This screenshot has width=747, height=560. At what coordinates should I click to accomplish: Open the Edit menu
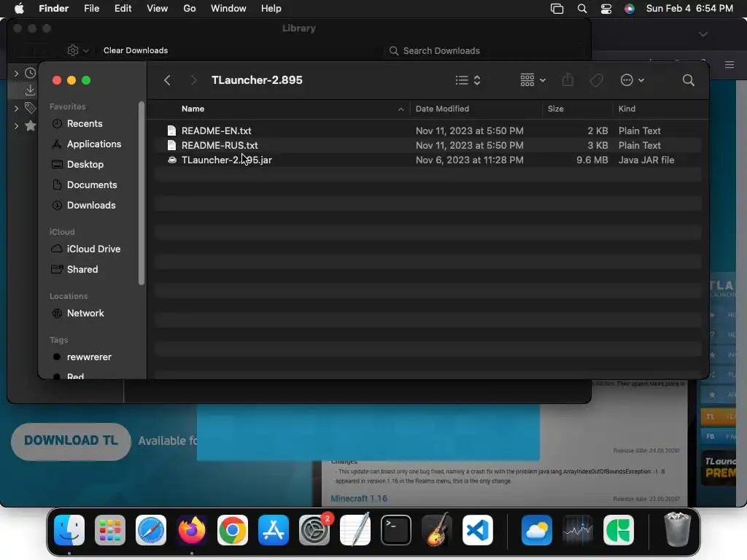coord(123,9)
